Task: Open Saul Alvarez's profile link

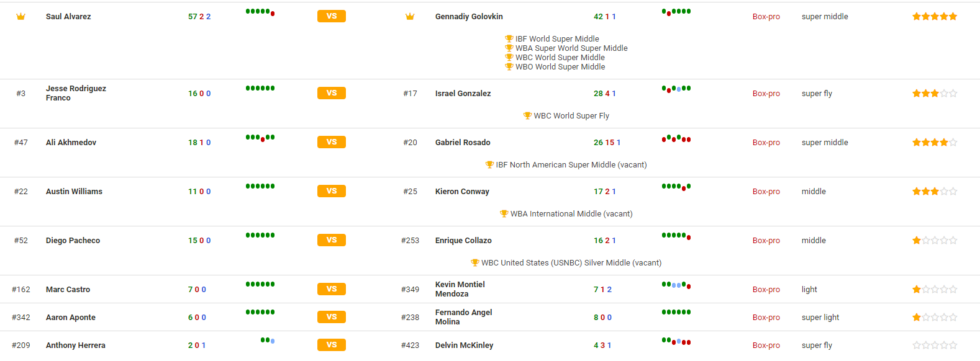Action: click(68, 17)
